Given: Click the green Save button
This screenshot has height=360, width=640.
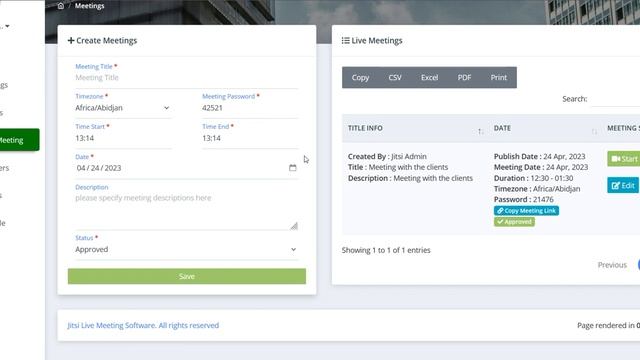Looking at the screenshot, I should (x=187, y=276).
